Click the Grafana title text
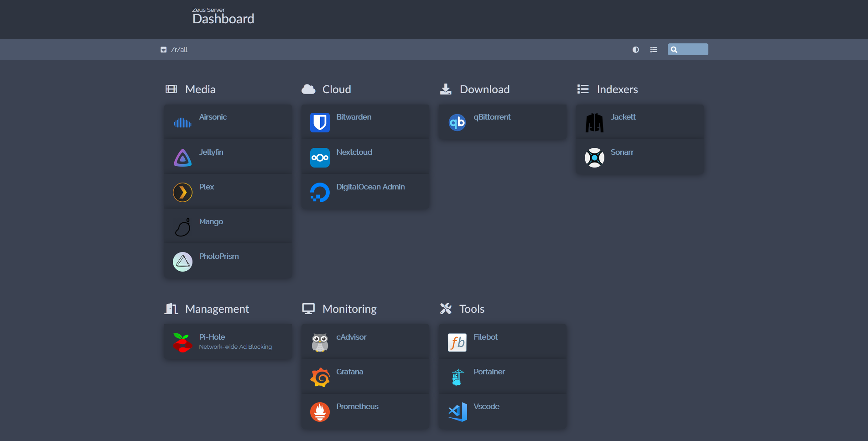868x441 pixels. pos(350,372)
